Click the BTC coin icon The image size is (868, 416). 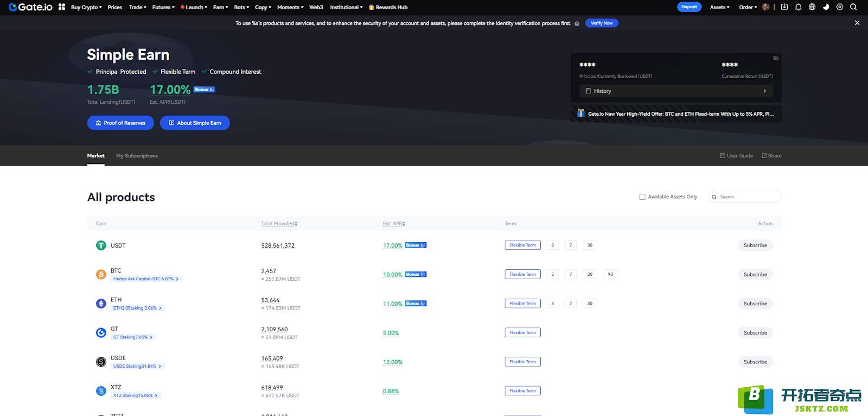pyautogui.click(x=101, y=274)
